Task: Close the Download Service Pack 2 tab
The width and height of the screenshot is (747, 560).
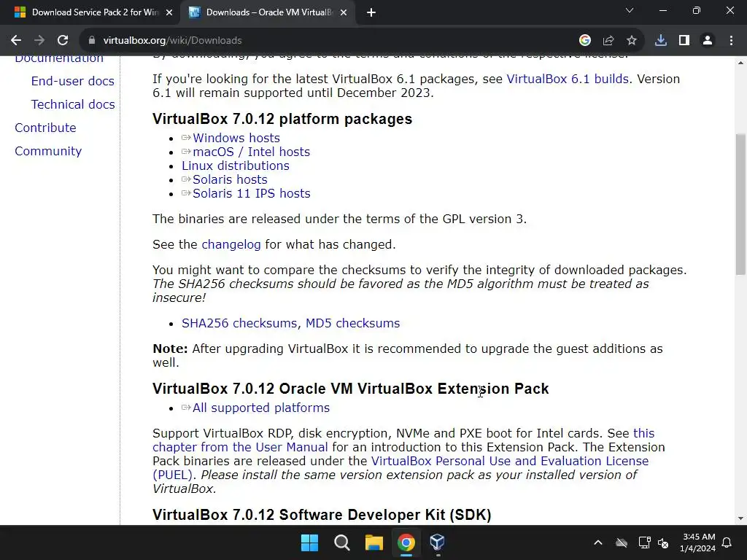Action: pyautogui.click(x=169, y=13)
